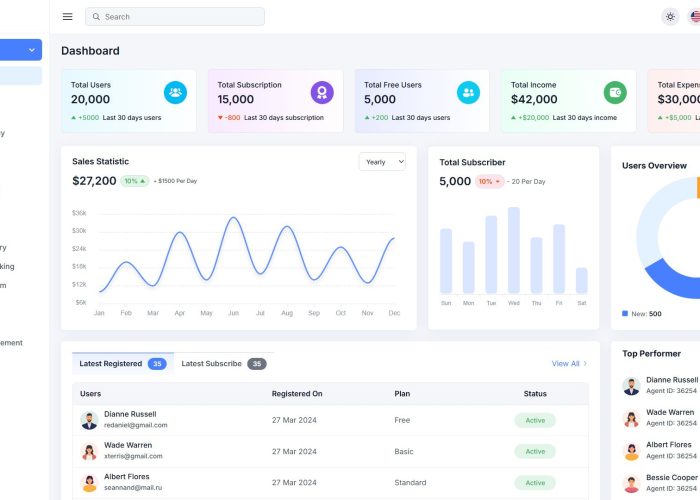Image resolution: width=700 pixels, height=500 pixels.
Task: Click the Active status in Wade Warren's row
Action: (535, 451)
